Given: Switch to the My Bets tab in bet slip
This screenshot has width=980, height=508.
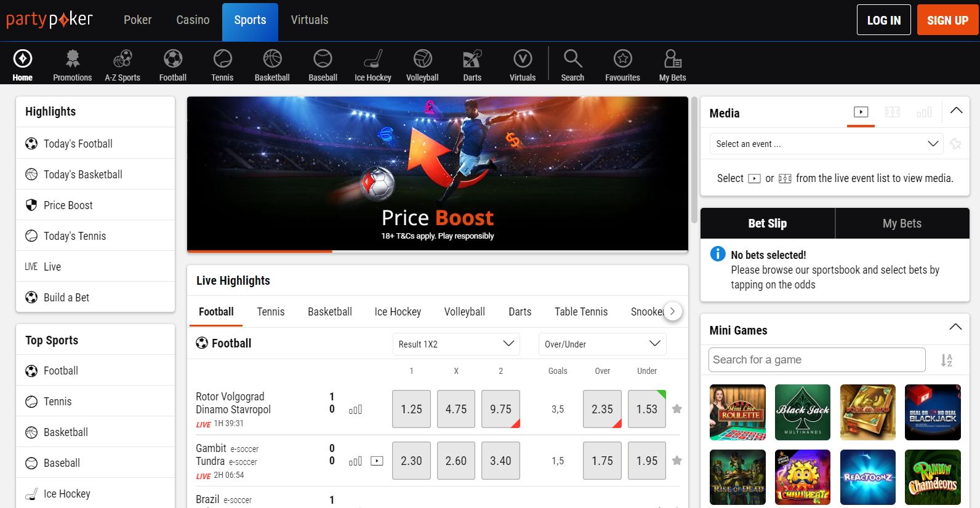Looking at the screenshot, I should coord(902,223).
